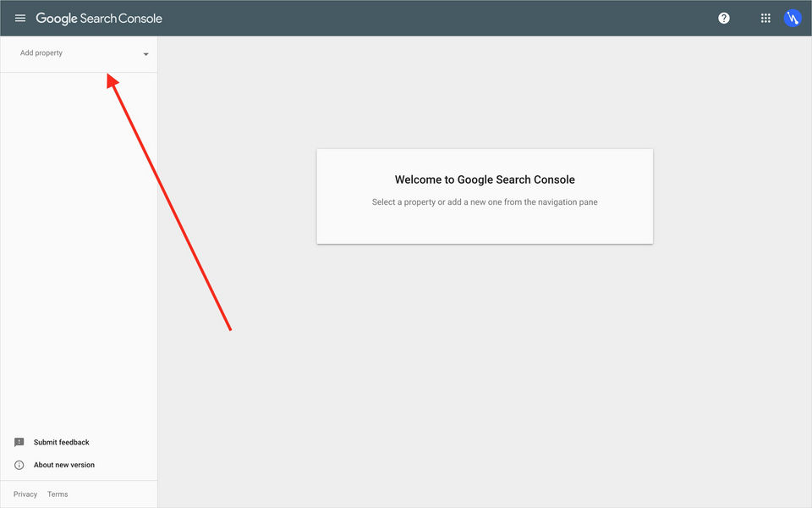Open the account profile avatar
This screenshot has width=812, height=508.
pos(793,18)
